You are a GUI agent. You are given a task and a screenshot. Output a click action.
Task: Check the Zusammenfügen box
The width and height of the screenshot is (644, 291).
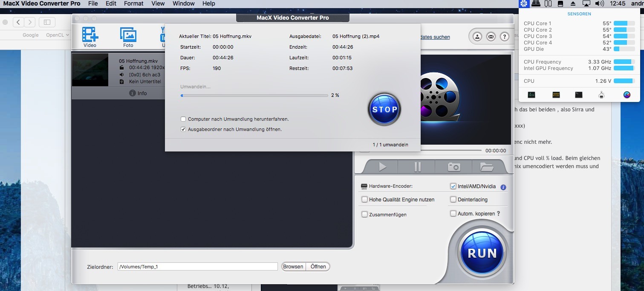point(364,215)
